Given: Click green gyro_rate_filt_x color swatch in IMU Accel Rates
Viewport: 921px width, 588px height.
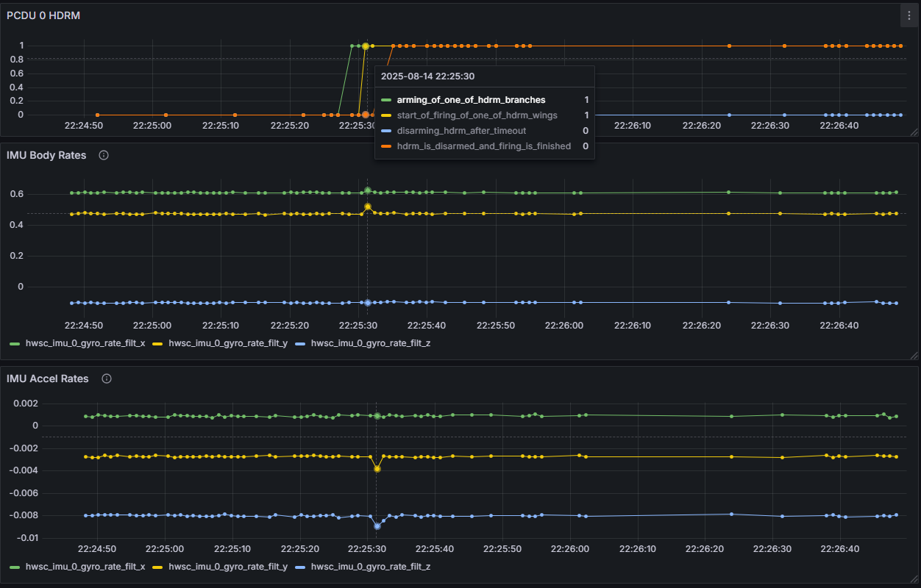Looking at the screenshot, I should (15, 567).
